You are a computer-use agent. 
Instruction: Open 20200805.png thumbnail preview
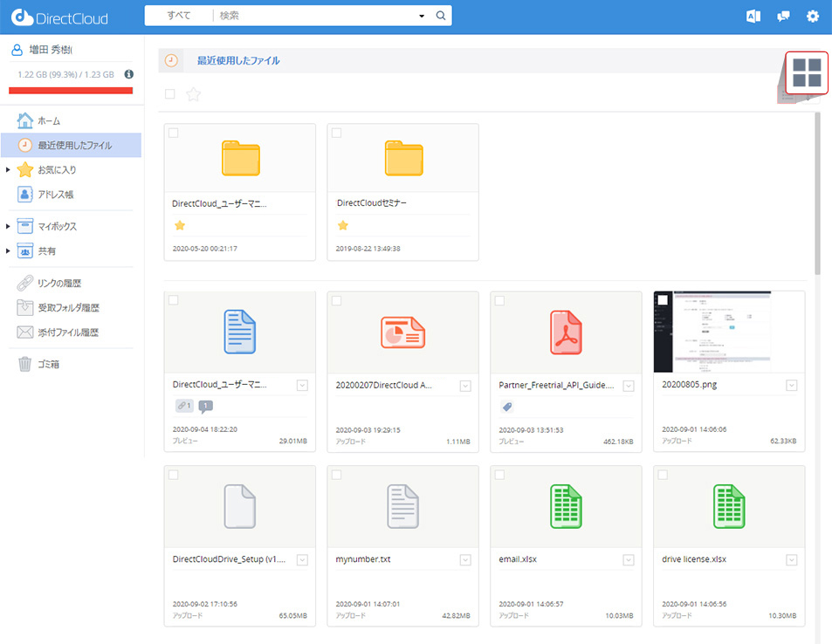click(x=729, y=332)
